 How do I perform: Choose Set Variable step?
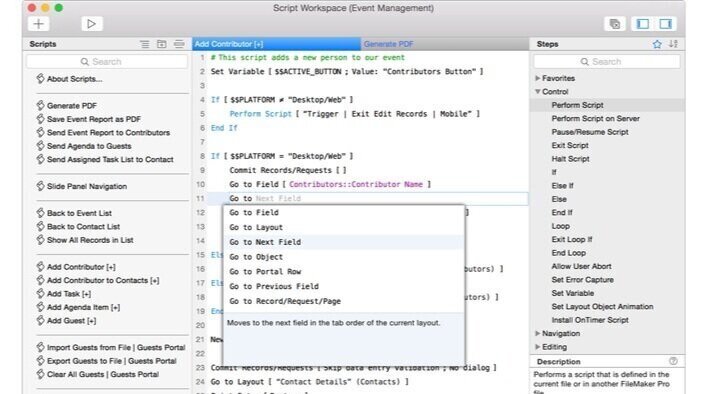[573, 293]
